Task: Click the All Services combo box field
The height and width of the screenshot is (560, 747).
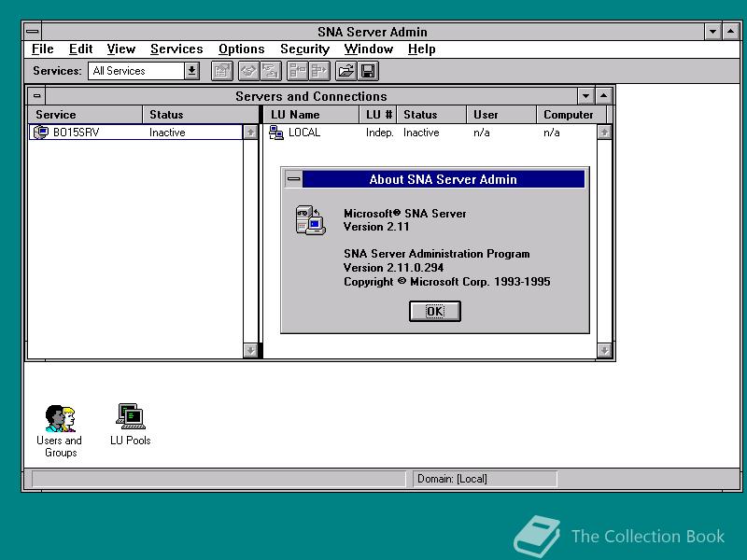Action: click(136, 71)
